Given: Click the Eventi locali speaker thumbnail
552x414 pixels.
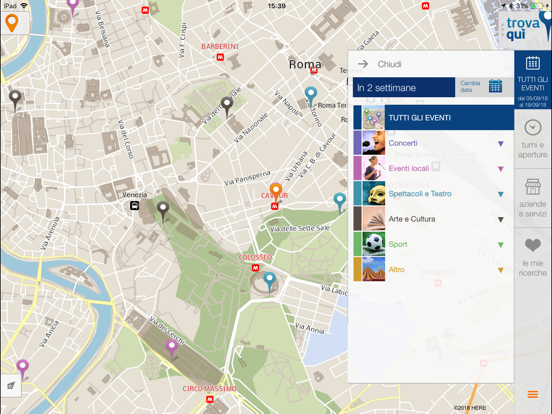Looking at the screenshot, I should click(x=374, y=168).
